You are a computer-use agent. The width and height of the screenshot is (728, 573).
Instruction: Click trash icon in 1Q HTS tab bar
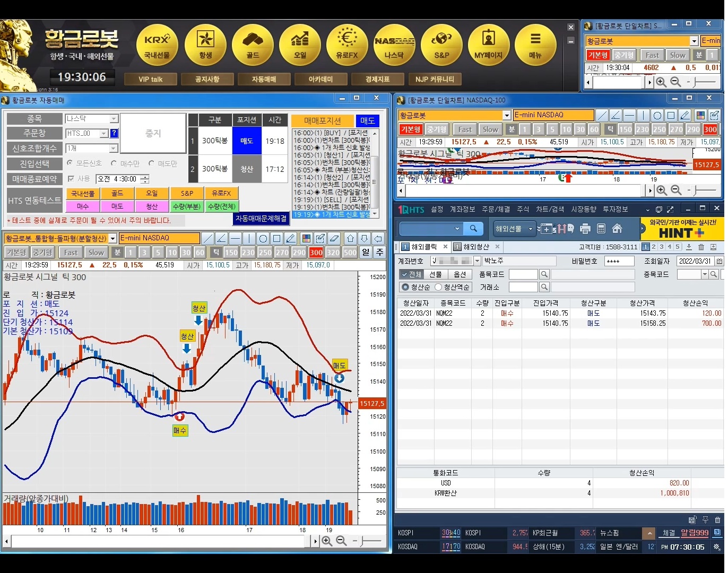point(701,247)
